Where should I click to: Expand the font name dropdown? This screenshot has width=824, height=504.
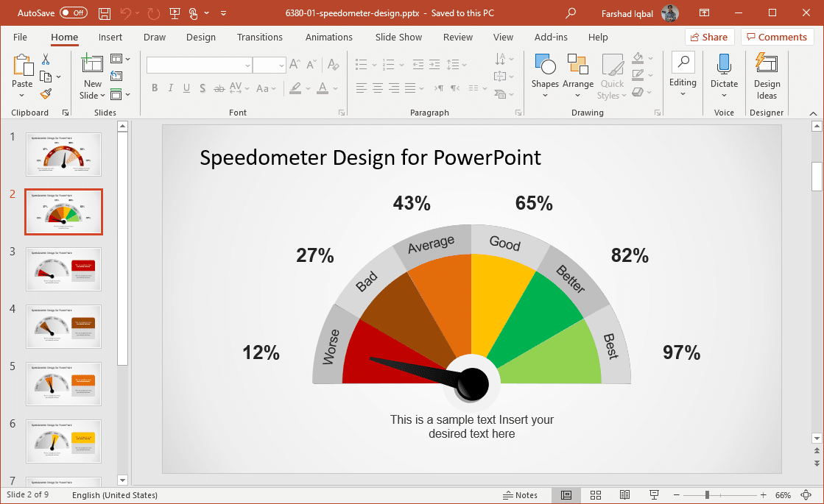pyautogui.click(x=247, y=65)
